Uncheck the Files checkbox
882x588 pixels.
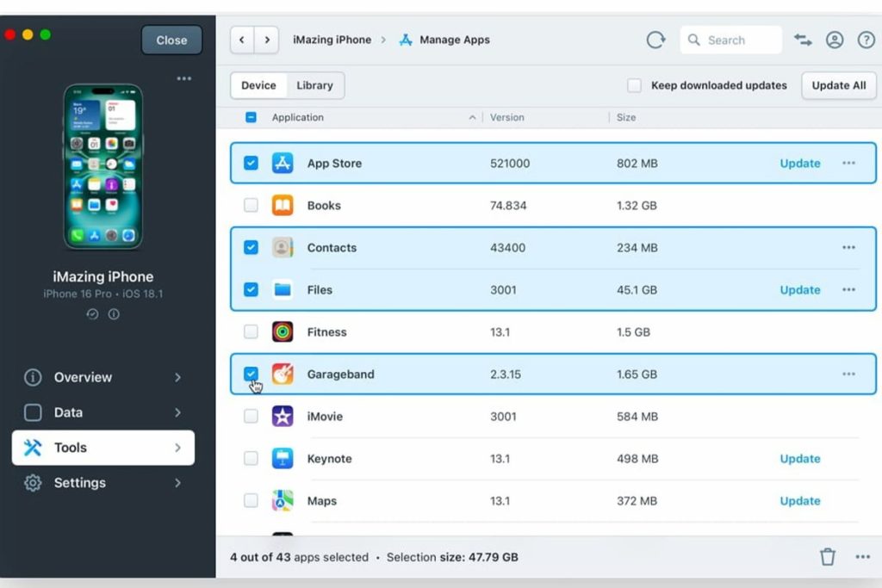point(251,289)
